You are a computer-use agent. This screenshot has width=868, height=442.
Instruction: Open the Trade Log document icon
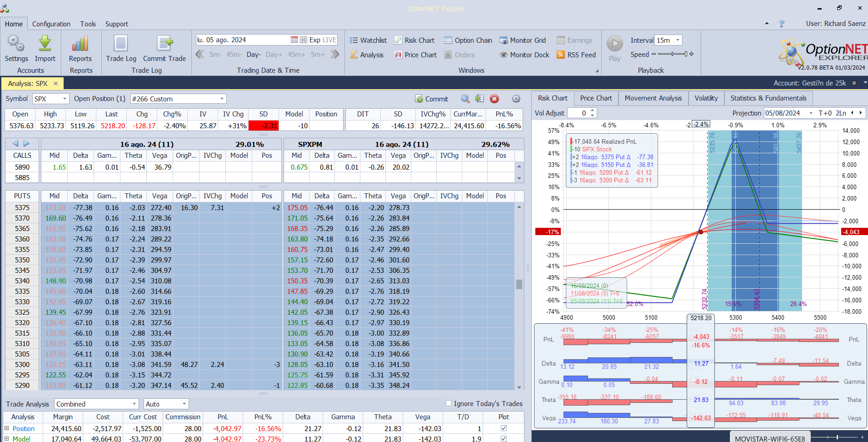pyautogui.click(x=121, y=43)
